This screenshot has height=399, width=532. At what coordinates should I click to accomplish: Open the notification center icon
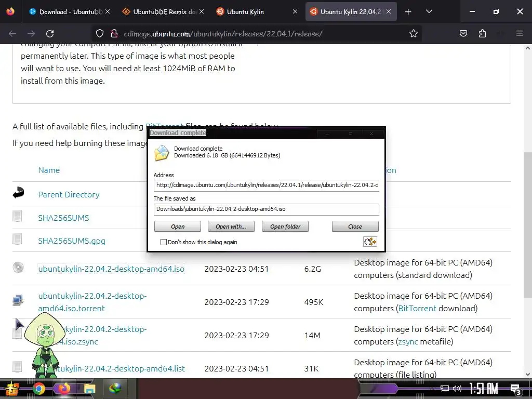[x=516, y=390]
